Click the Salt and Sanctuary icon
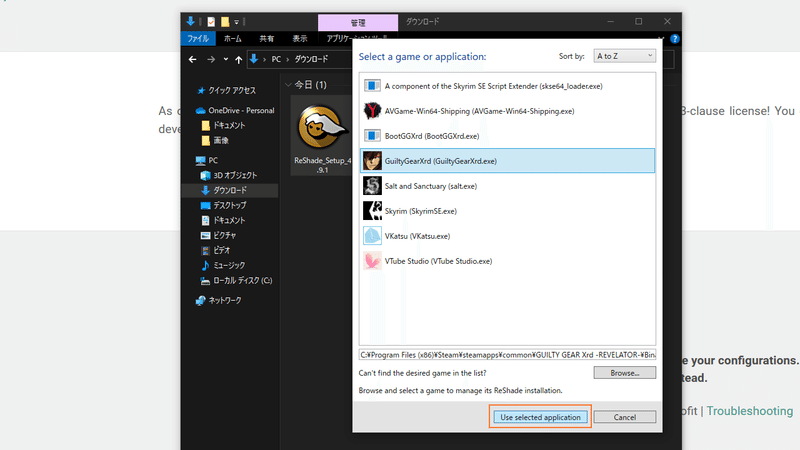This screenshot has width=800, height=450. coord(372,186)
